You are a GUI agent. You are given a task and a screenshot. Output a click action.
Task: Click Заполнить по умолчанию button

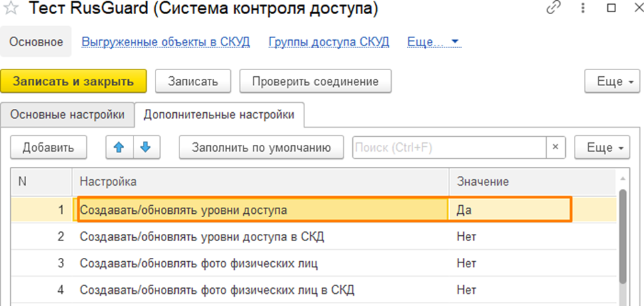click(261, 147)
